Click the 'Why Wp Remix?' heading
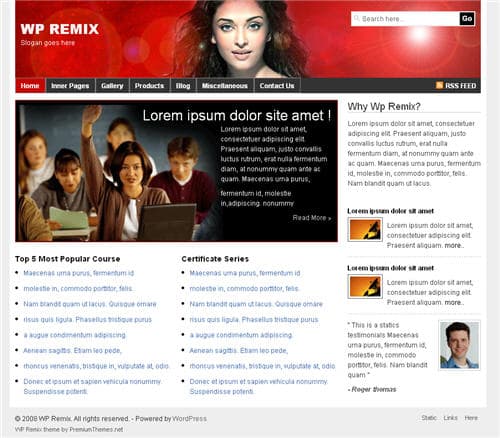500x438 pixels. tap(384, 106)
